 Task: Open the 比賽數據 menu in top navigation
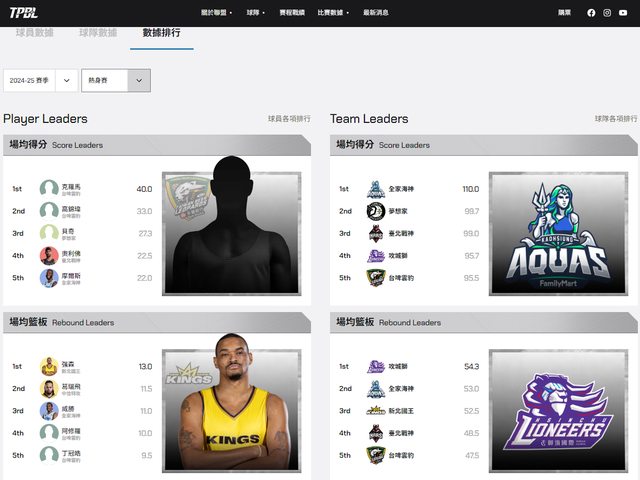coord(331,13)
